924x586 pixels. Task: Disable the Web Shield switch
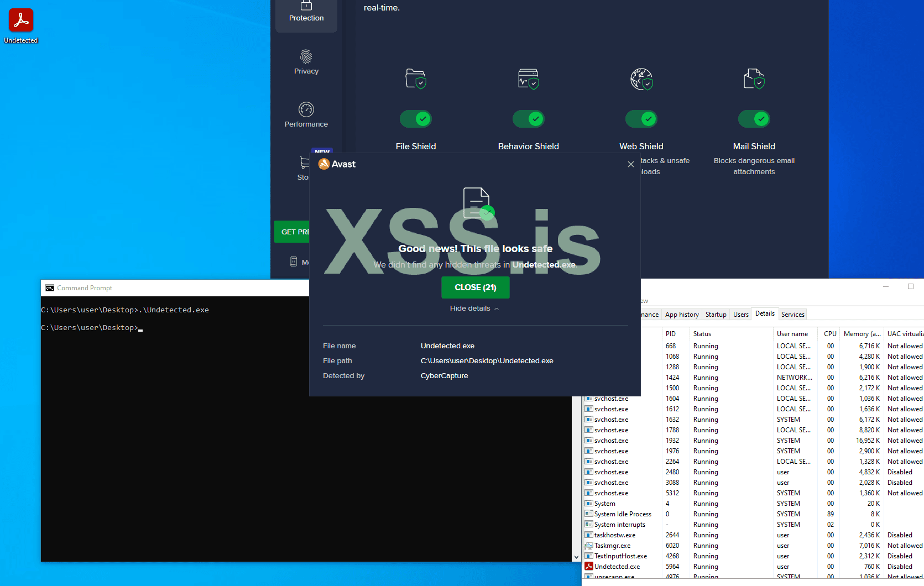pyautogui.click(x=641, y=119)
